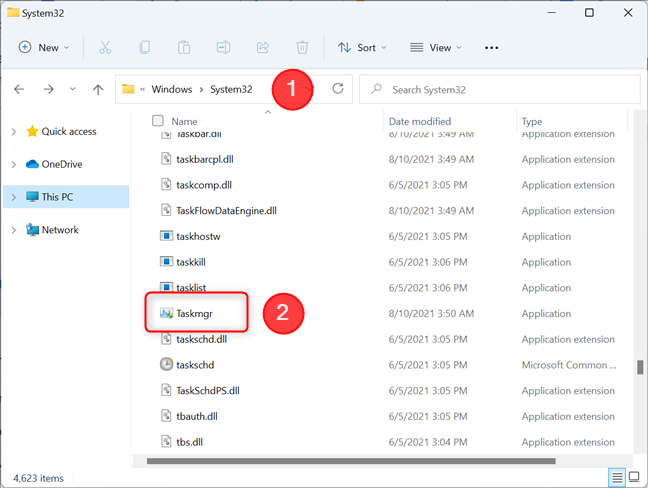This screenshot has height=488, width=648.
Task: Click the Windows breadcrumb in address bar
Action: [x=172, y=89]
